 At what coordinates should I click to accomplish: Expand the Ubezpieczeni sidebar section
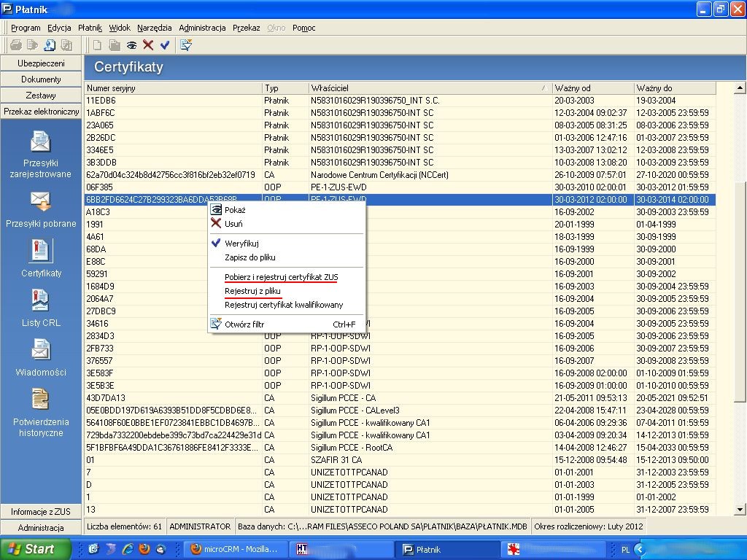41,63
